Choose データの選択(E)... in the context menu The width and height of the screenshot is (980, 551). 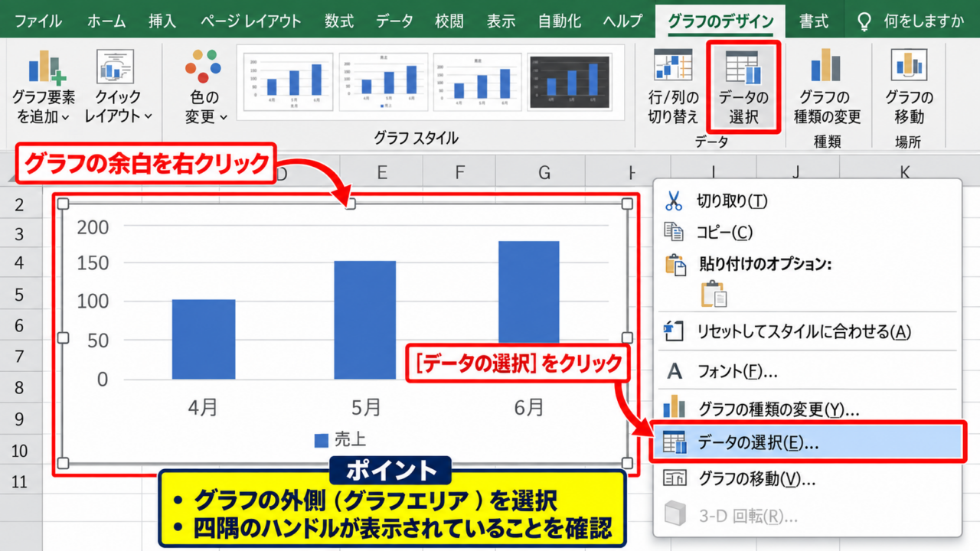[x=808, y=442]
